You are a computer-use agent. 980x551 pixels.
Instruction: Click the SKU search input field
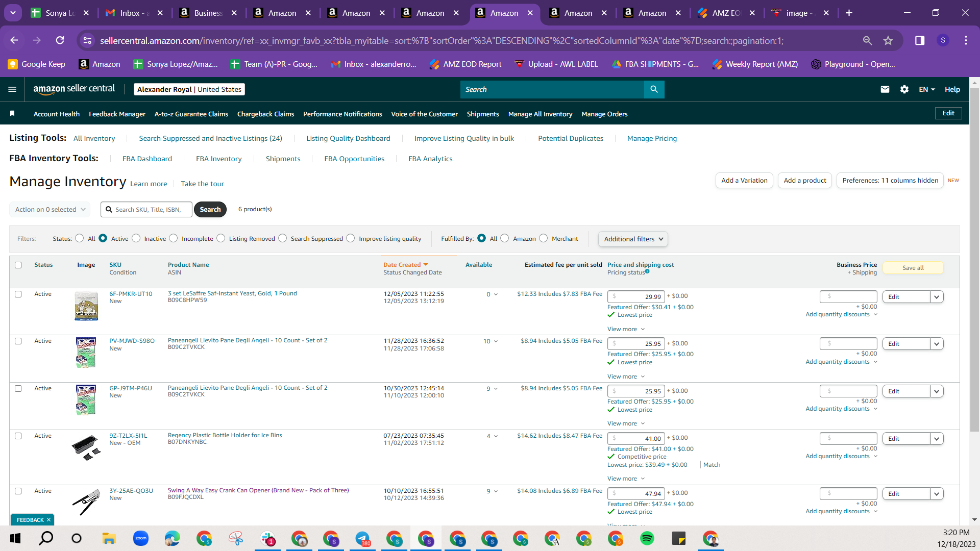[146, 209]
